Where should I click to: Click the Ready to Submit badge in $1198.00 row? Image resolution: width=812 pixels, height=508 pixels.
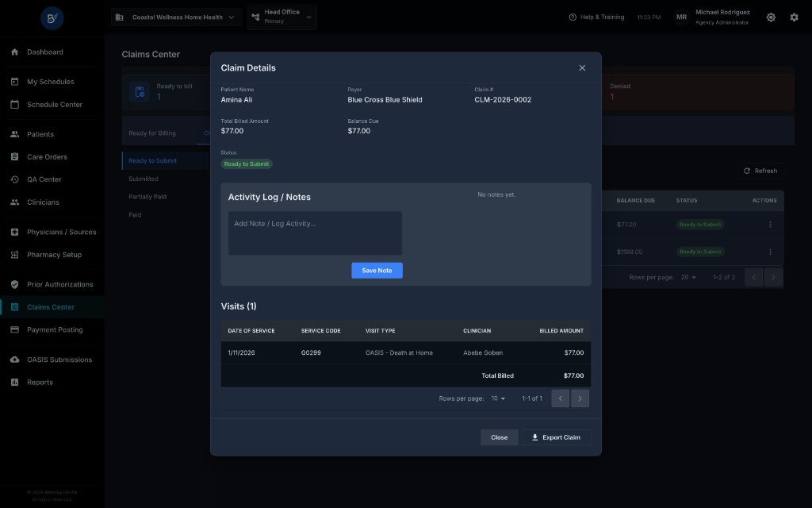click(x=700, y=252)
